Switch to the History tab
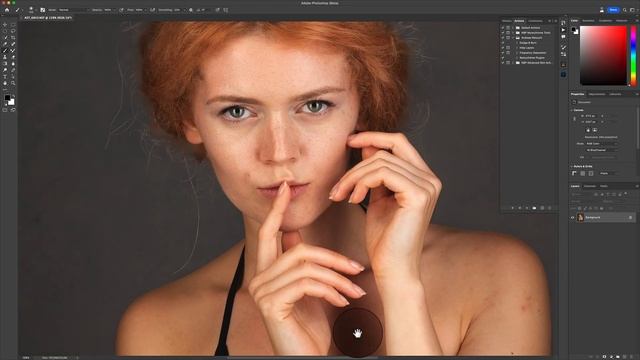Screen dimensions: 640x360 (507, 21)
